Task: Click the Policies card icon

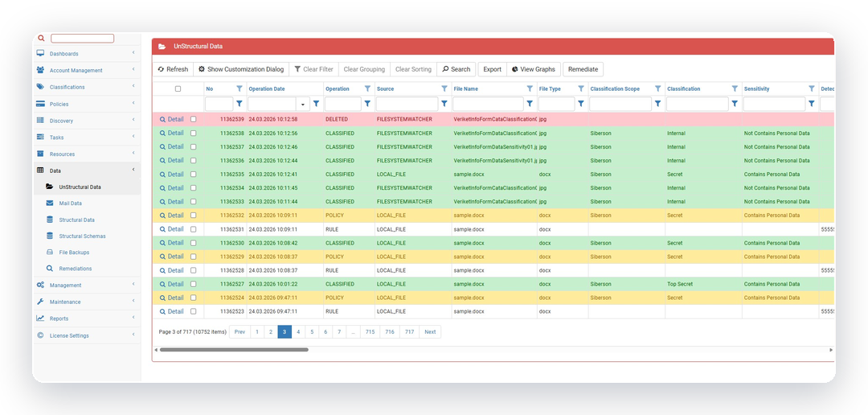Action: 40,104
